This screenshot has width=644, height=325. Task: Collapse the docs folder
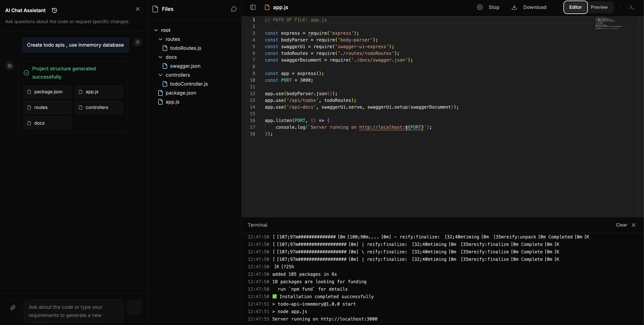(160, 57)
